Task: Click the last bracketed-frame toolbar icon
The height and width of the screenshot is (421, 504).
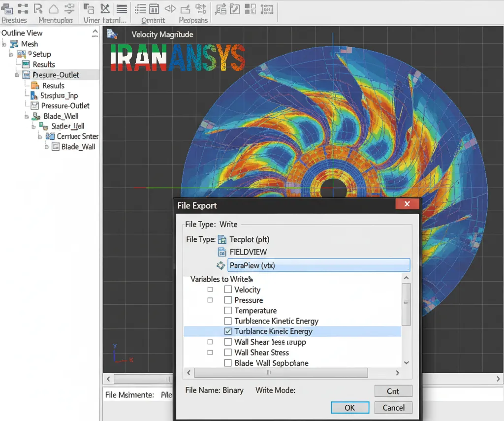Action: (x=267, y=9)
